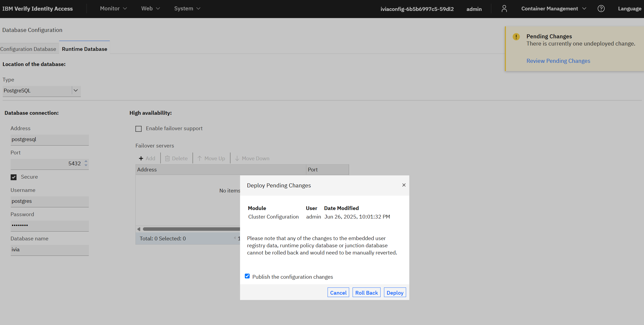Click the table scrollbar left arrow
This screenshot has width=644, height=325.
139,229
